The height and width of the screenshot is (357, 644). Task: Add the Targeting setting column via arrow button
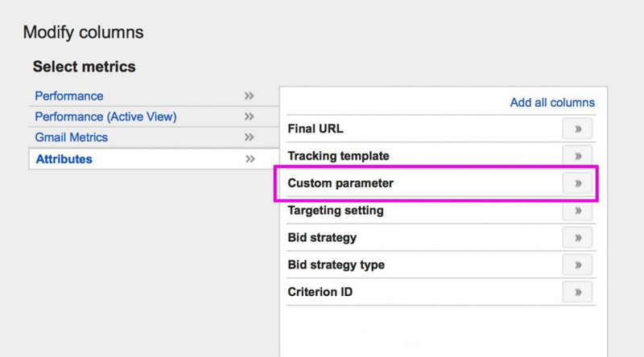577,211
